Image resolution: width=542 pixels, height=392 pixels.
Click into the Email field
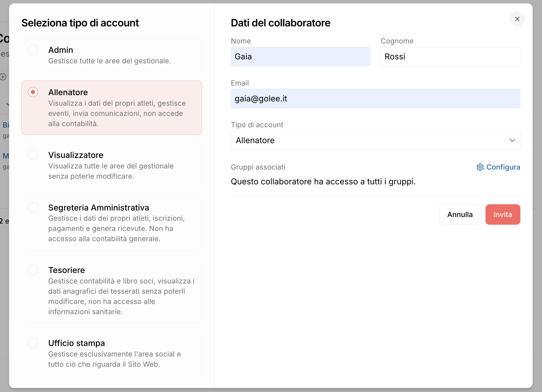pyautogui.click(x=375, y=99)
